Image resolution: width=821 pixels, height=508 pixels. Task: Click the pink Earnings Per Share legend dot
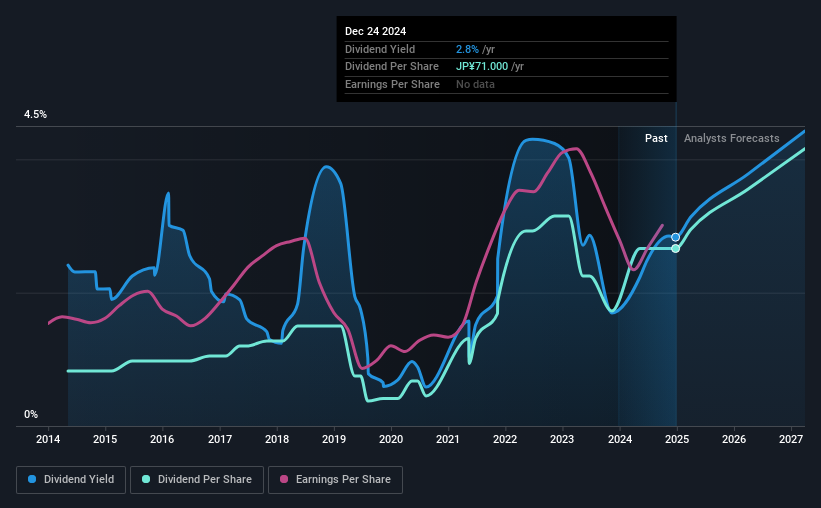pos(284,479)
